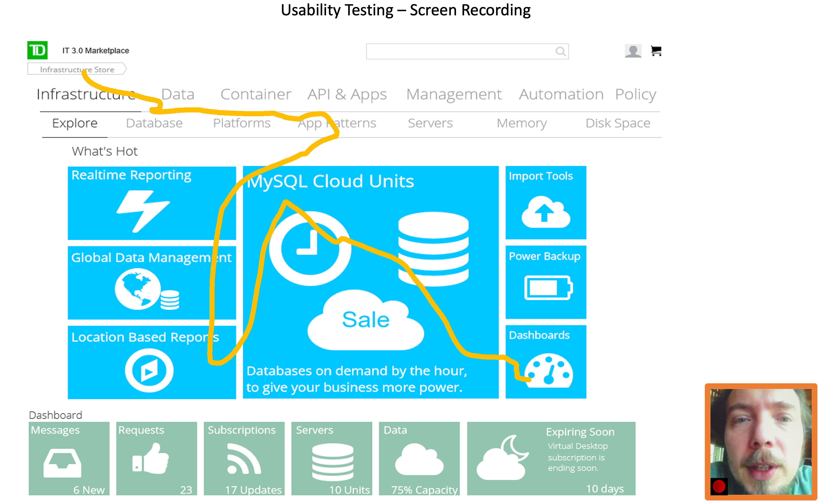Image resolution: width=823 pixels, height=504 pixels.
Task: Click inside the search input field
Action: (x=458, y=51)
